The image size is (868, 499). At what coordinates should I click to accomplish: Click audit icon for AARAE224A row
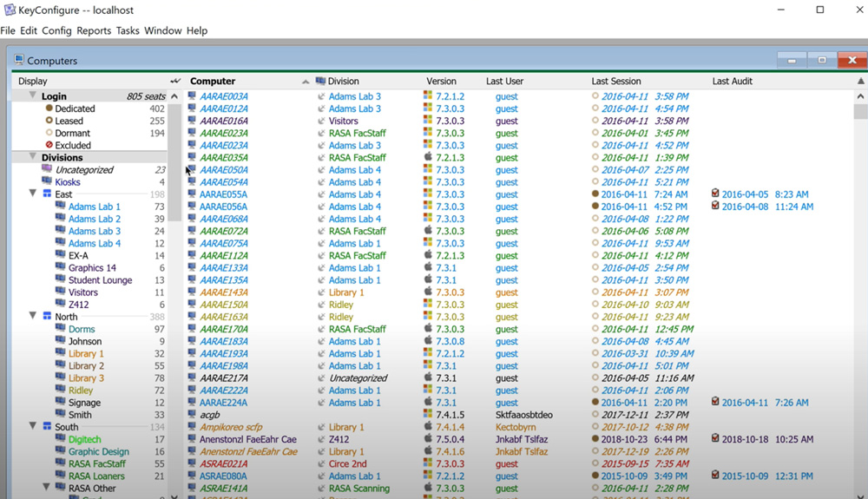point(715,402)
